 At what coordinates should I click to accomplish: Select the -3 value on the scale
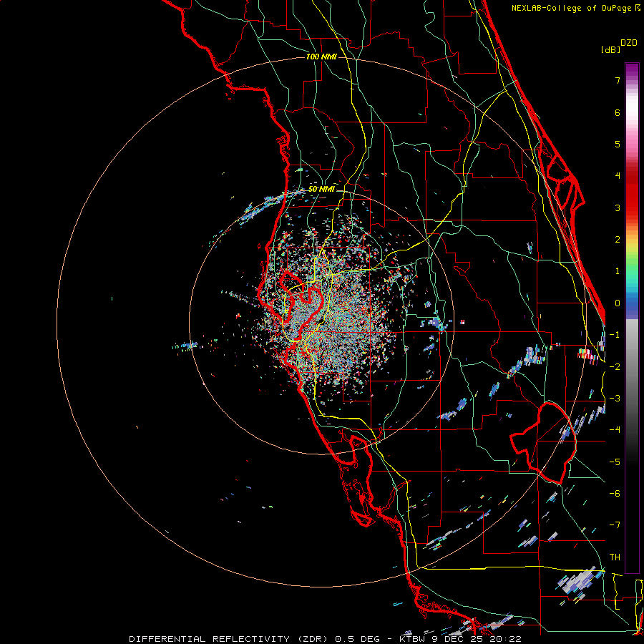pyautogui.click(x=615, y=399)
